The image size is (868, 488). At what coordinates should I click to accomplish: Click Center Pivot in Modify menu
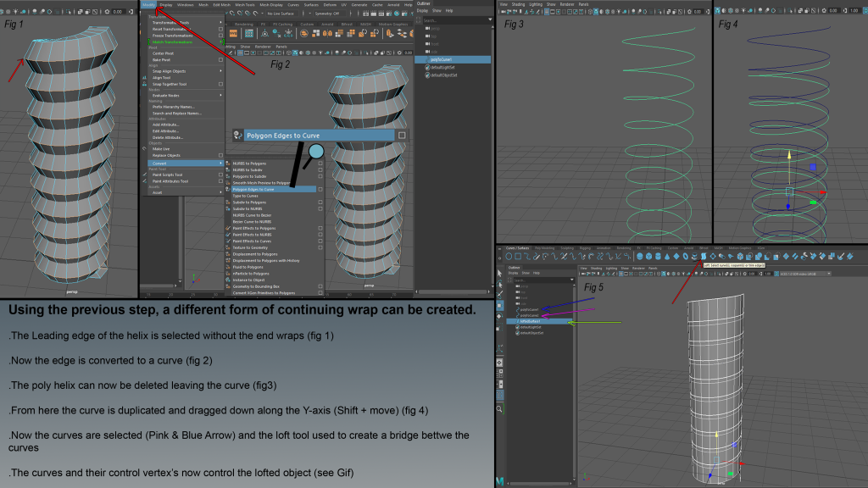pyautogui.click(x=164, y=53)
